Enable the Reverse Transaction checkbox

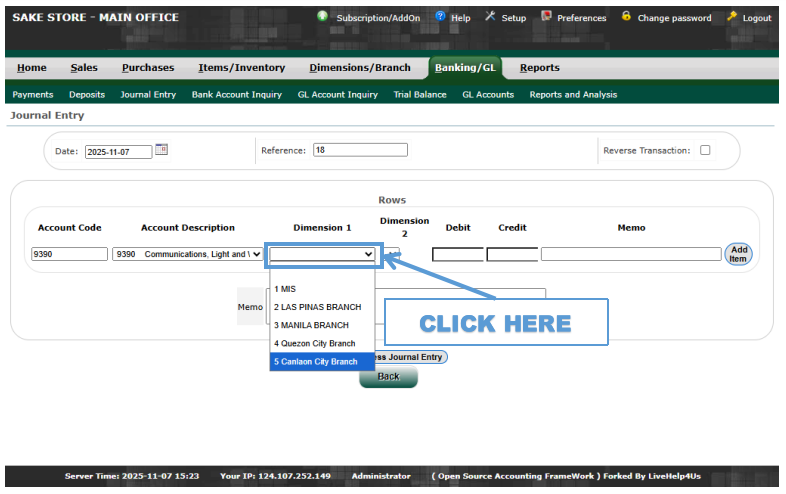[705, 150]
